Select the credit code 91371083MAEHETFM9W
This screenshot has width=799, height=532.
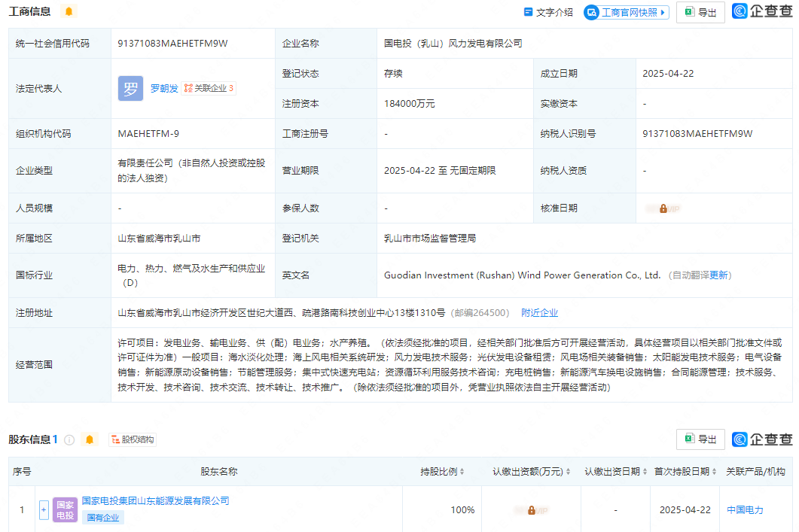[172, 44]
